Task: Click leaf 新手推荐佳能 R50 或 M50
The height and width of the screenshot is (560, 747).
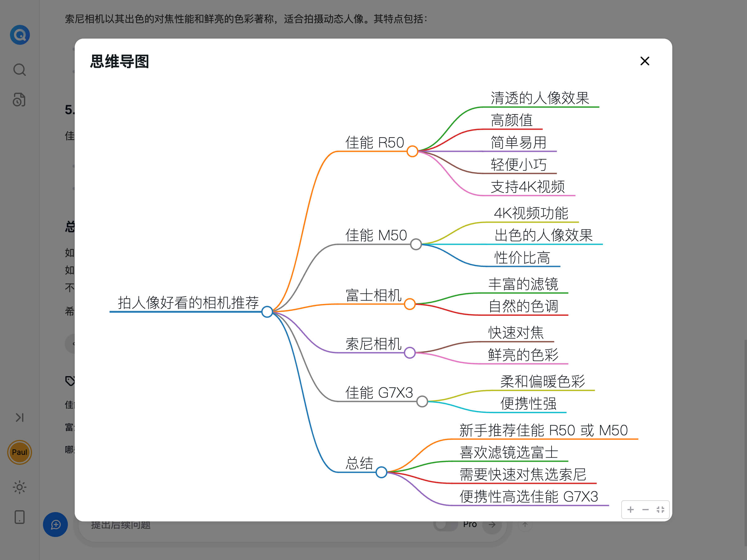Action: click(543, 430)
